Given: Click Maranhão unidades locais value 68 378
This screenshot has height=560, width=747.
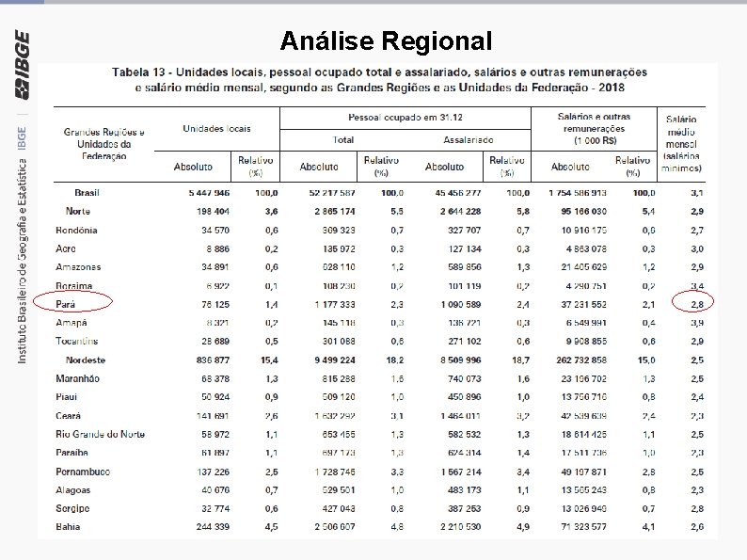Looking at the screenshot, I should (x=215, y=379).
